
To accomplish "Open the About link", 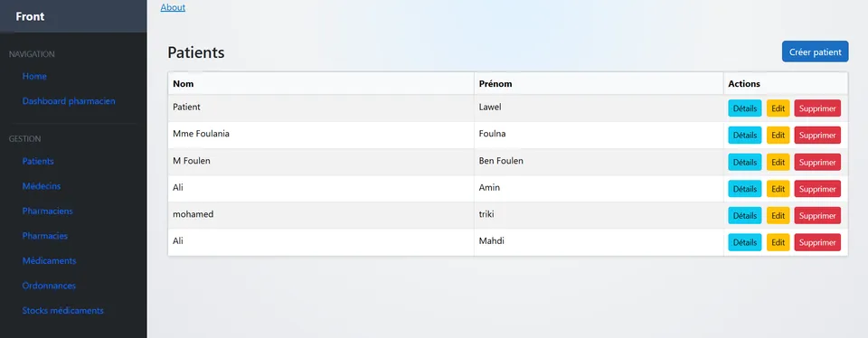I will click(x=173, y=7).
